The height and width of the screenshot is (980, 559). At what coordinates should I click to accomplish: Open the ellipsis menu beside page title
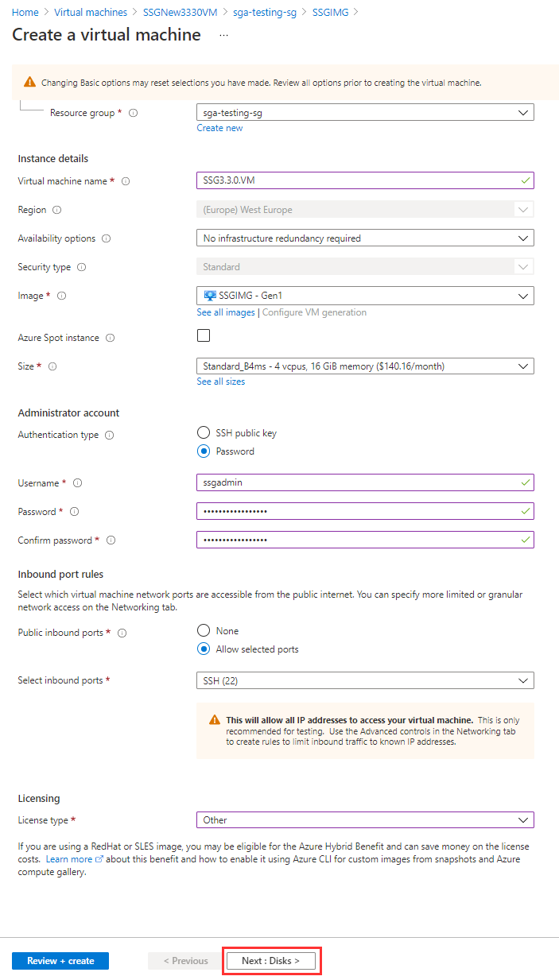click(x=223, y=35)
